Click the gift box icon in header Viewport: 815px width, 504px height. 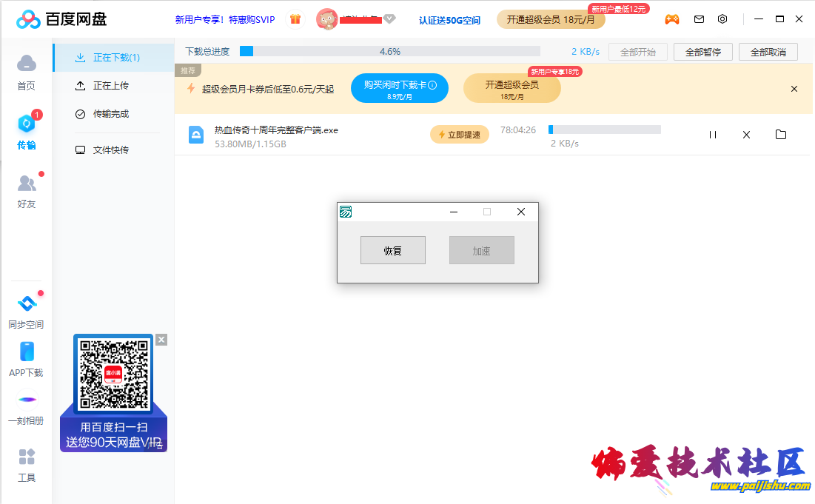(x=295, y=19)
